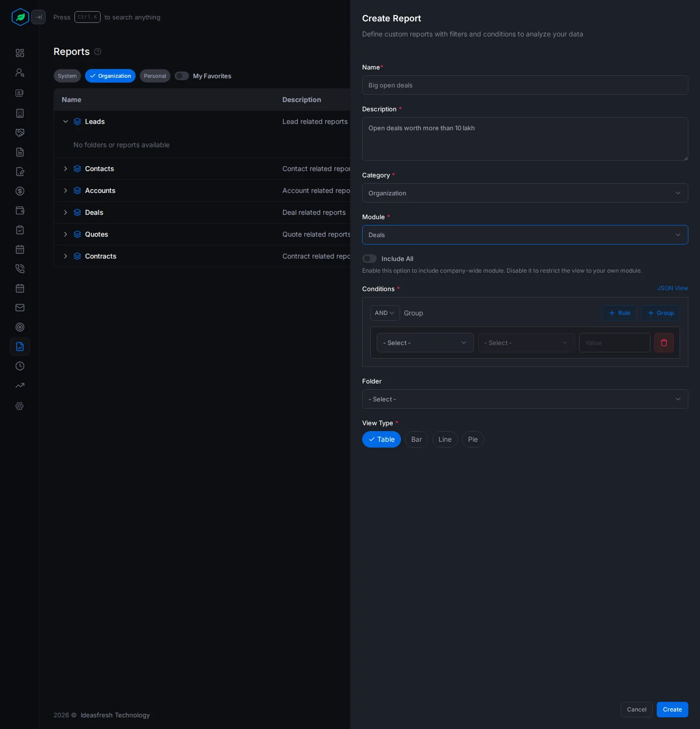Enable the Include All switch
Screen dimensions: 700x729
[x=369, y=259]
